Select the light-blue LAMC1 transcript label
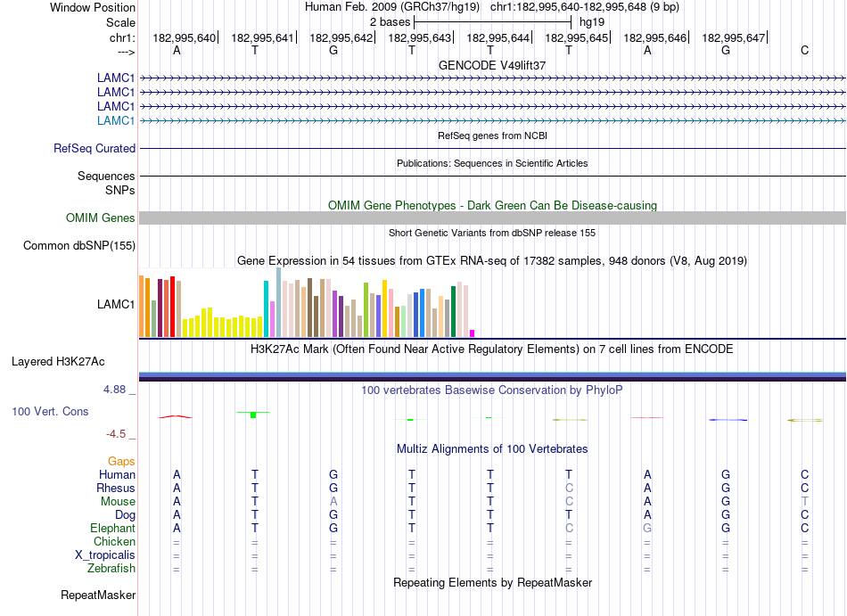Screen dimensions: 847x616 click(x=116, y=120)
